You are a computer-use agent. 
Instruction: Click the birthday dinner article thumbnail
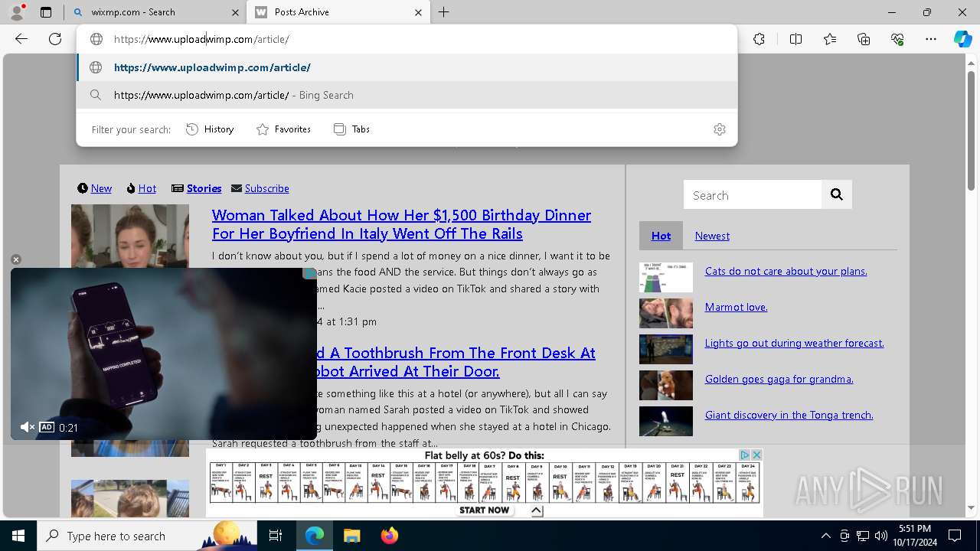(x=130, y=236)
